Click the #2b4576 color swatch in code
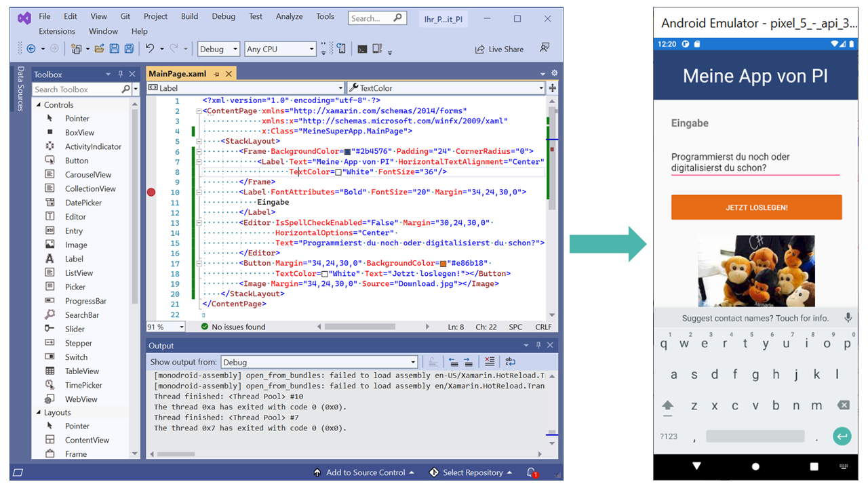 [347, 152]
